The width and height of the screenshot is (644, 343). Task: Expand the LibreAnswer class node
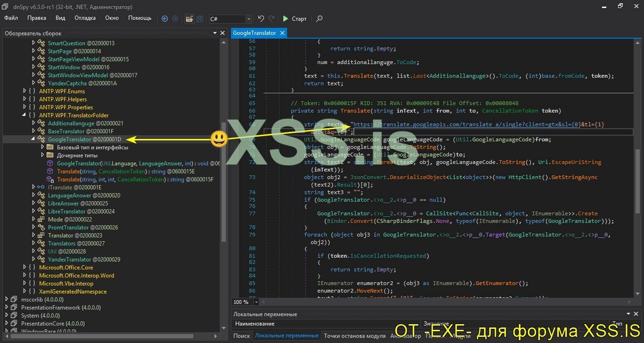33,203
